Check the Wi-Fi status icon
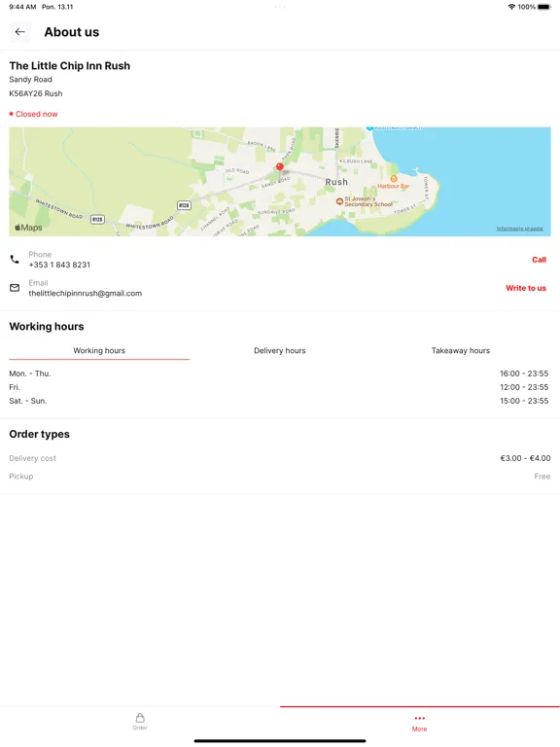 tap(511, 7)
